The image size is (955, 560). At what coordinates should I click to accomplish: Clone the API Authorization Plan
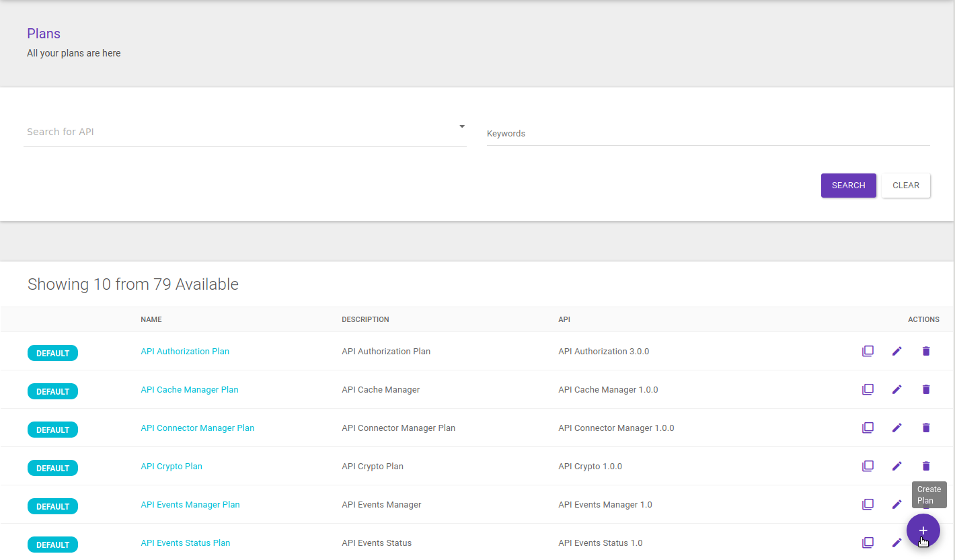pos(868,351)
